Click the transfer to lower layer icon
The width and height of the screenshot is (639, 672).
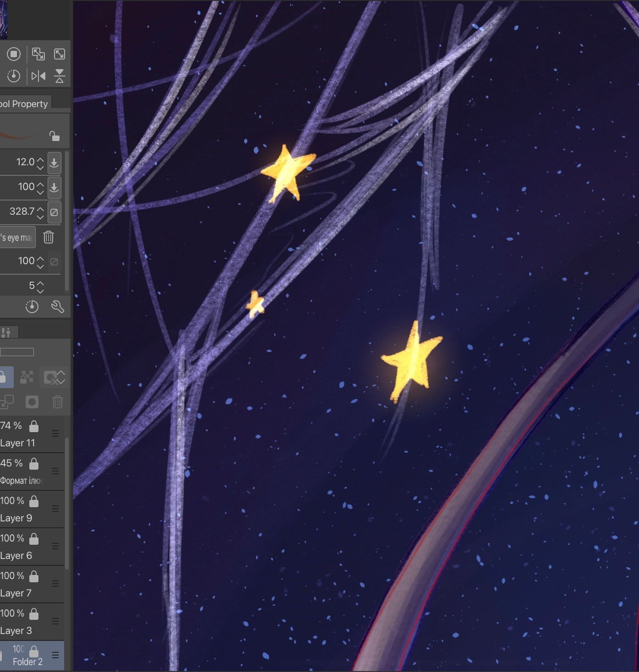[6, 402]
